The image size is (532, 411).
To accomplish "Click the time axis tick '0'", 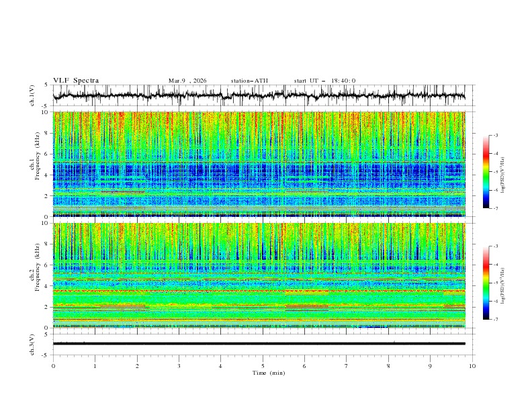I will [53, 366].
